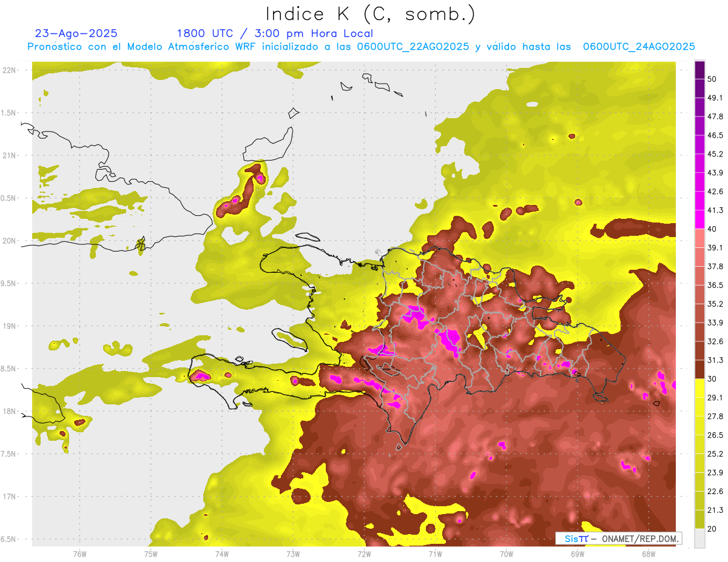The image size is (728, 562).
Task: Click longitude label '70W'
Action: click(507, 554)
